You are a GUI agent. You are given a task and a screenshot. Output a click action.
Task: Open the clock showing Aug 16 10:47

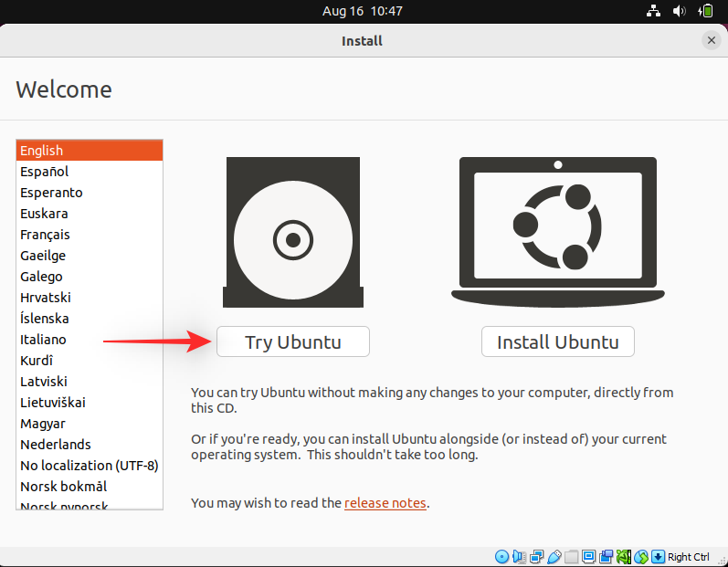pos(362,11)
